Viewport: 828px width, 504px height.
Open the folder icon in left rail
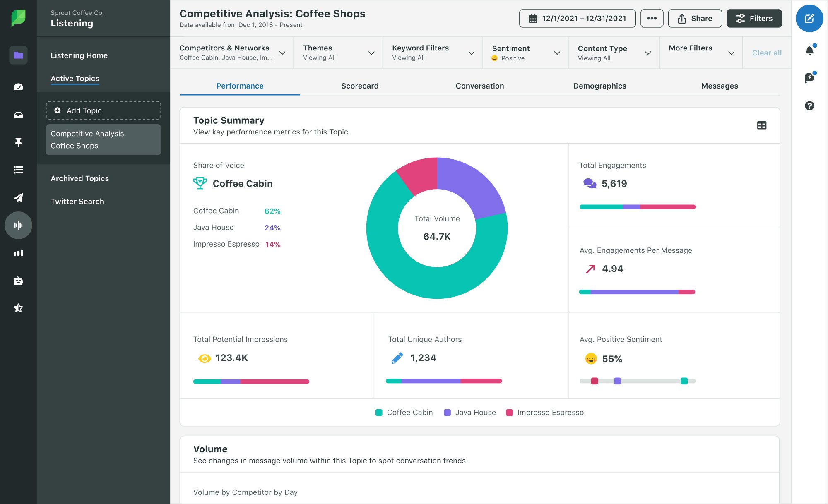coord(18,55)
